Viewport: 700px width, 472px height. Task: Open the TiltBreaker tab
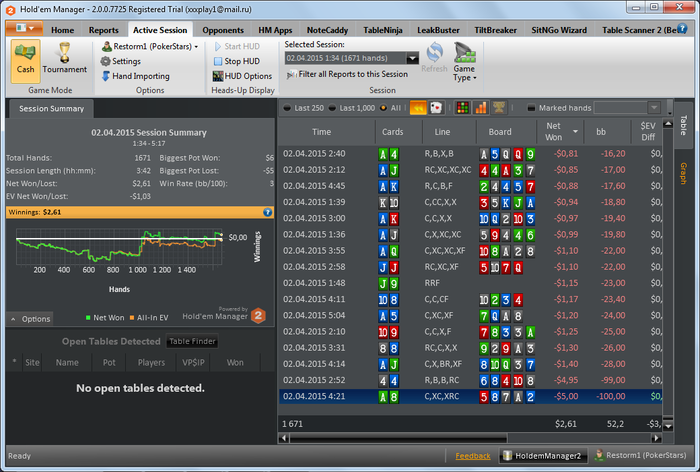495,30
